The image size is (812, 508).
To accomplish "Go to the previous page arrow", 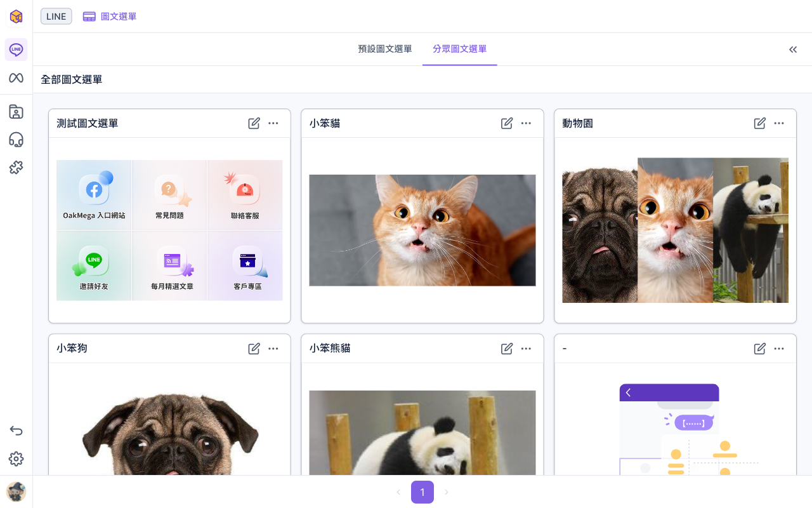I will pyautogui.click(x=398, y=492).
